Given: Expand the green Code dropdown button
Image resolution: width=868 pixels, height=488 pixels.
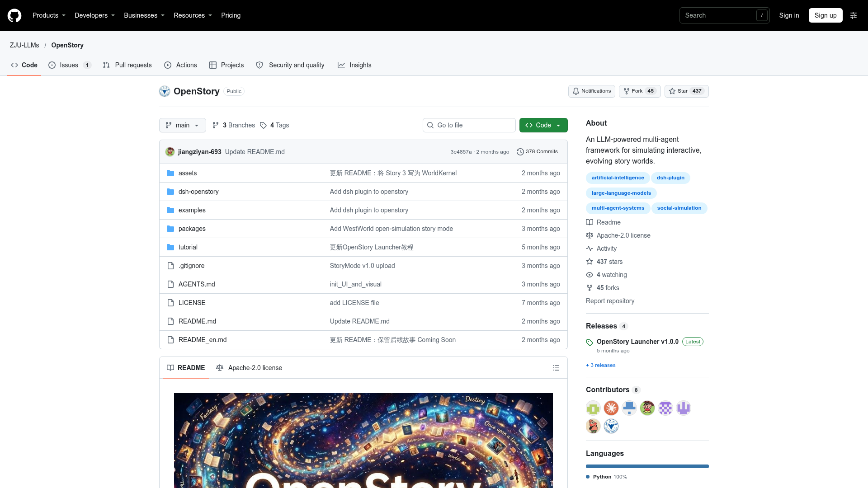Looking at the screenshot, I should [543, 125].
